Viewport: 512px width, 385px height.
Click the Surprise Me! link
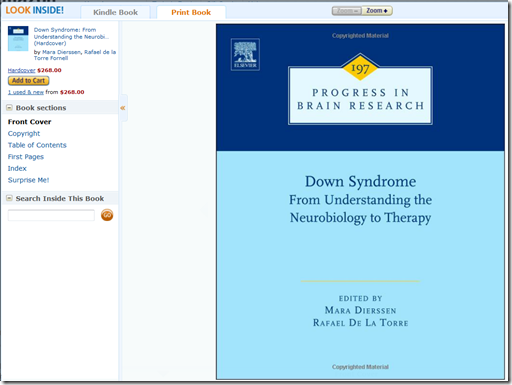[28, 180]
